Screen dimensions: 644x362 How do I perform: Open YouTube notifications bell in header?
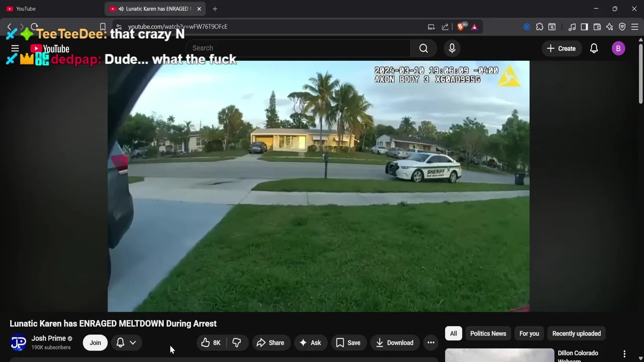(594, 48)
